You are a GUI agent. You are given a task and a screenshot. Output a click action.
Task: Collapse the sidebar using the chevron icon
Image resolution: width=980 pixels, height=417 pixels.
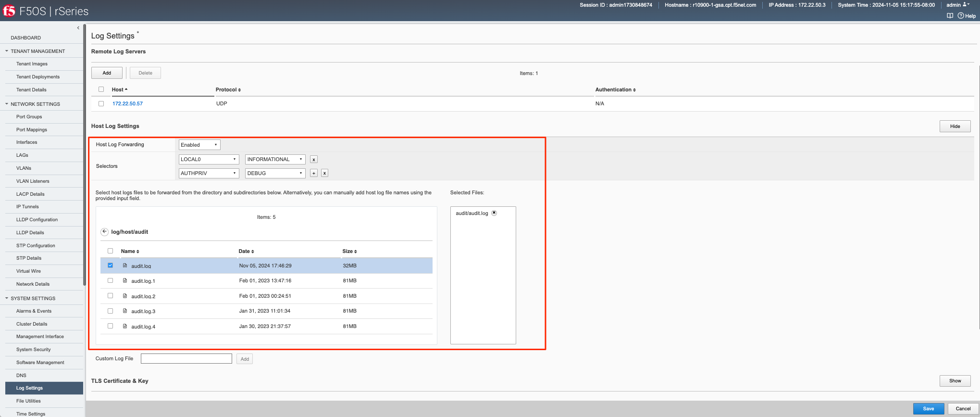[78, 28]
